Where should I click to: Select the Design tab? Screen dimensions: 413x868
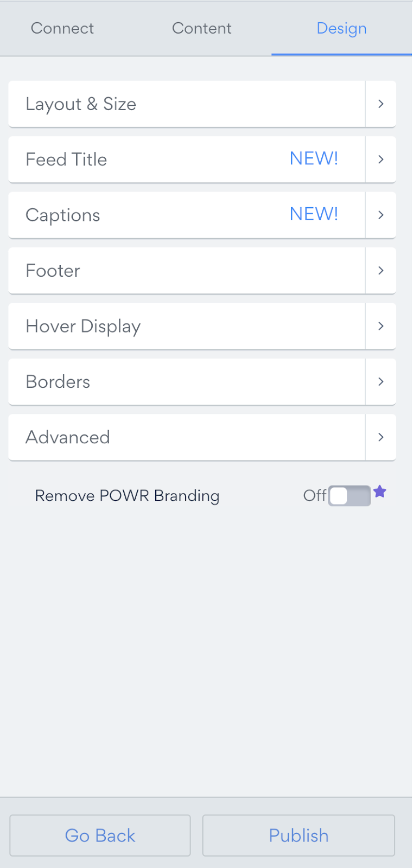[x=342, y=28]
